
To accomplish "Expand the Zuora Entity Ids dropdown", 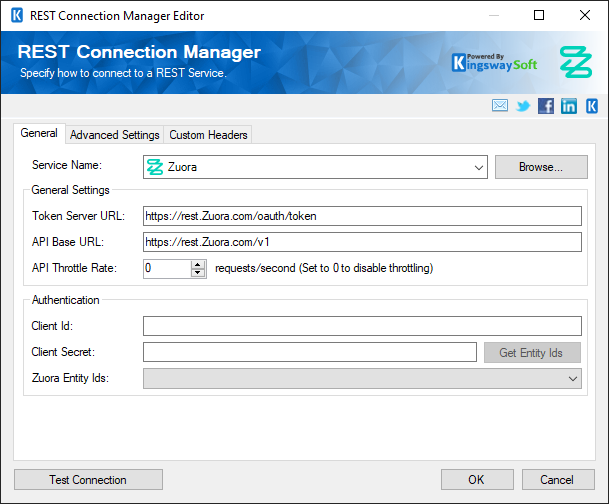I will pos(572,379).
